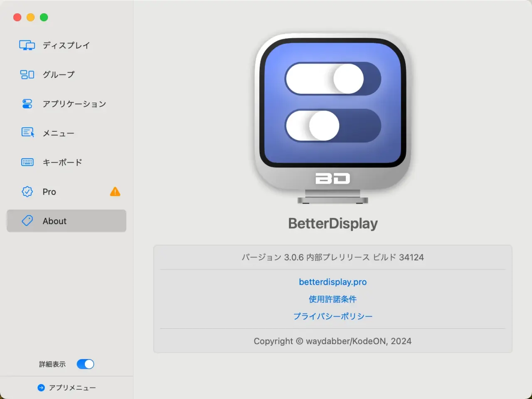Click the グループ layout icon

point(27,75)
